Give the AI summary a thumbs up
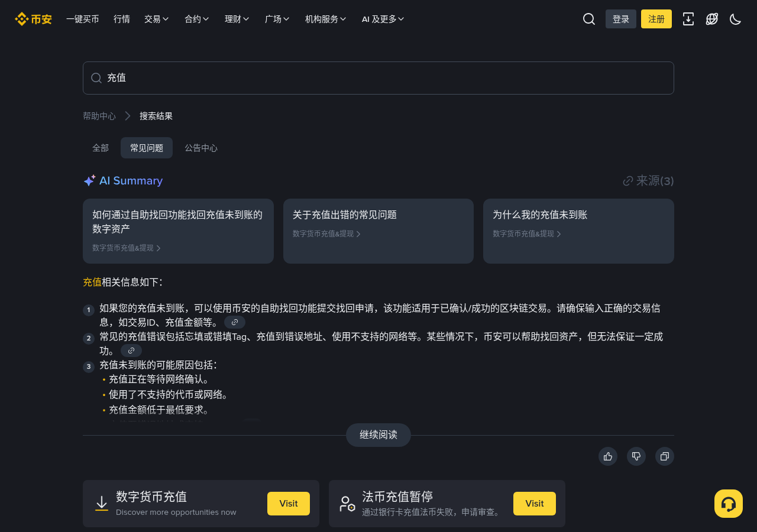 tap(608, 456)
